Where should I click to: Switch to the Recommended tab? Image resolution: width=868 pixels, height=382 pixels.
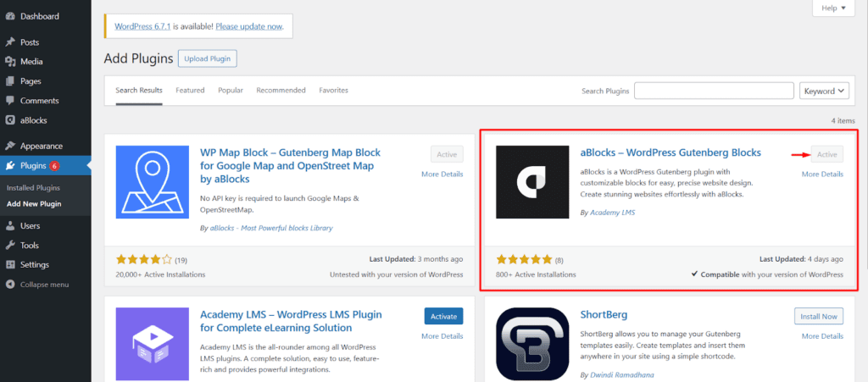pyautogui.click(x=281, y=90)
